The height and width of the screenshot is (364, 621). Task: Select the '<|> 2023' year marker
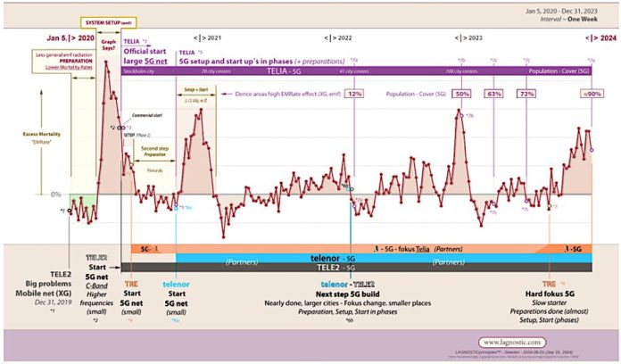(468, 38)
